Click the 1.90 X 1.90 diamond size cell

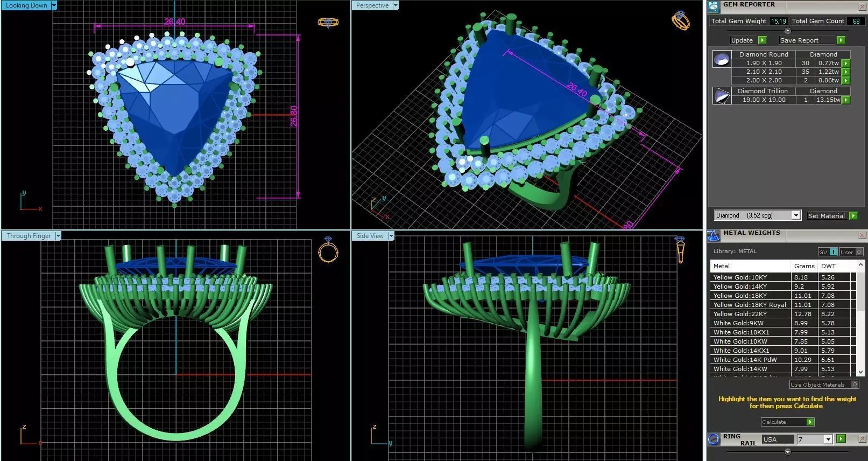tap(764, 63)
